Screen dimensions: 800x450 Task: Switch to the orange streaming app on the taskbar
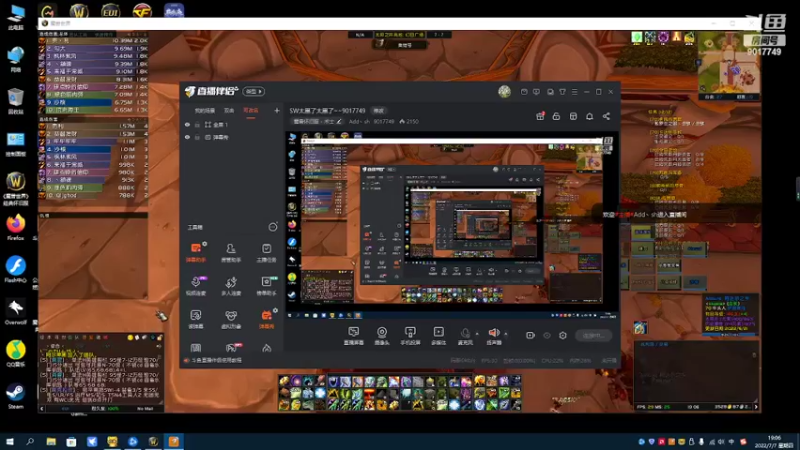(173, 441)
